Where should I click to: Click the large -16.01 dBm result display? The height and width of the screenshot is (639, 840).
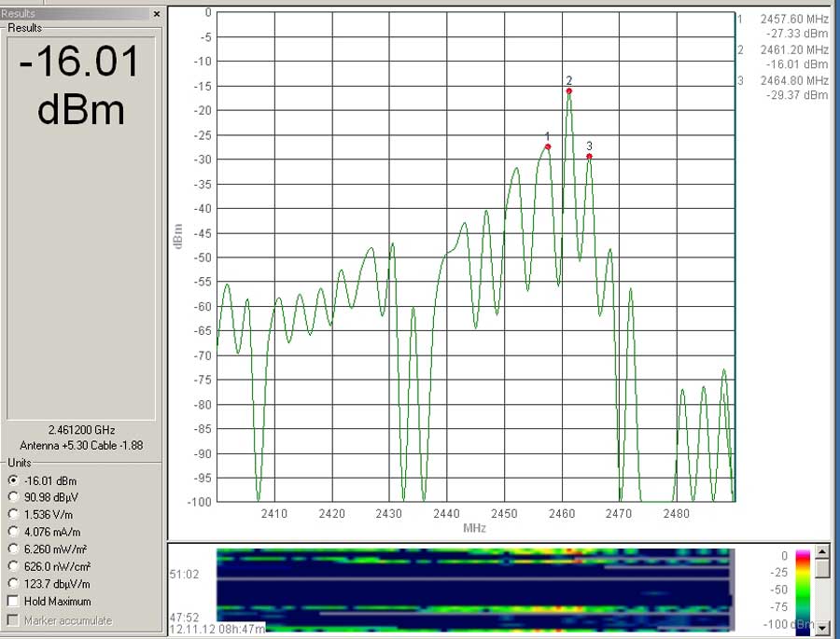pyautogui.click(x=80, y=85)
